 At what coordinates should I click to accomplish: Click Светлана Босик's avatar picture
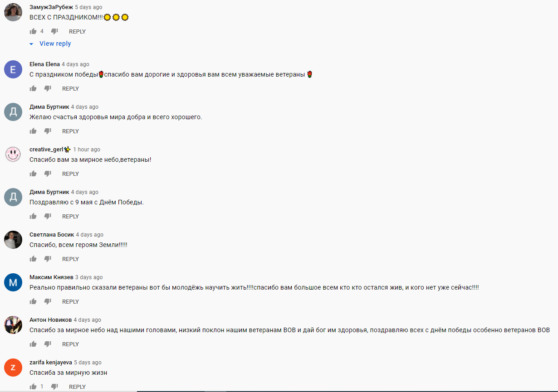tap(13, 240)
